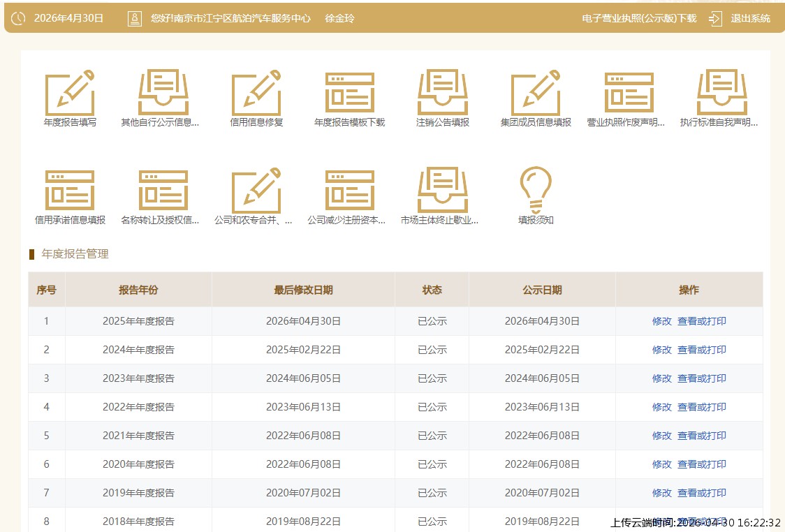This screenshot has height=532, width=785.
Task: Open 查看或打印 for 2020年年度报告
Action: (701, 464)
